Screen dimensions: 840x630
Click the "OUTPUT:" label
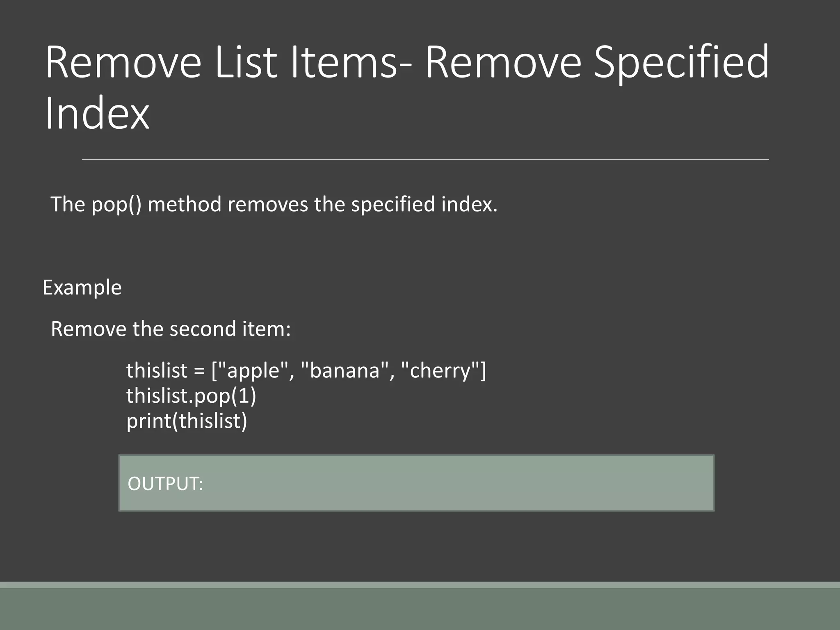tap(165, 484)
